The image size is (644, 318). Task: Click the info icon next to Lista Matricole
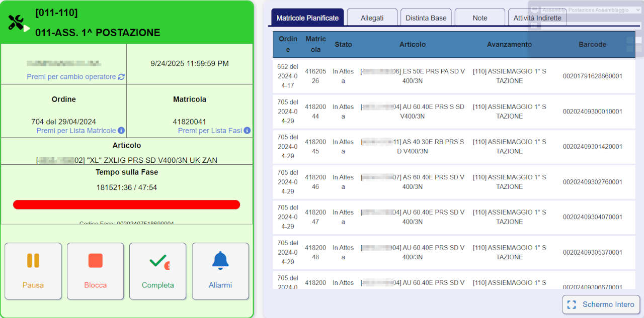[x=121, y=131]
